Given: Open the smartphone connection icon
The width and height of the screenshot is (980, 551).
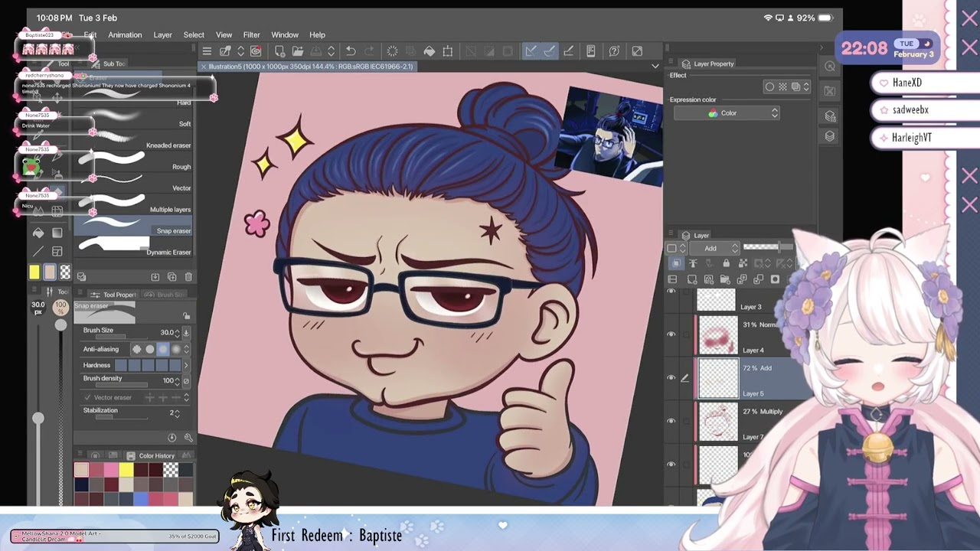Looking at the screenshot, I should pos(591,51).
